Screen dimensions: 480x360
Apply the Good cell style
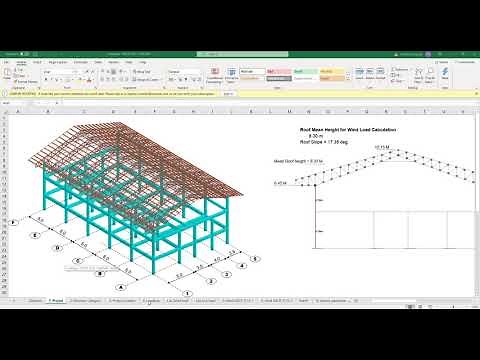(305, 71)
